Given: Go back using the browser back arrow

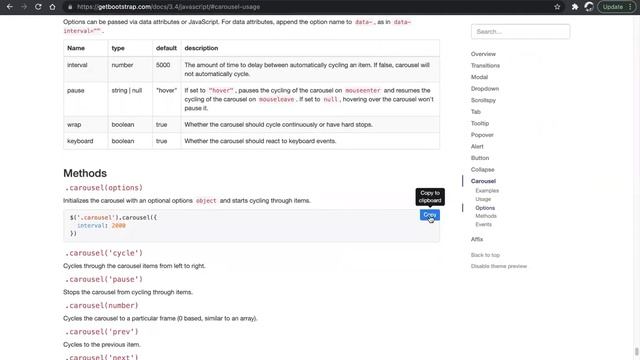Looking at the screenshot, I should pyautogui.click(x=10, y=7).
